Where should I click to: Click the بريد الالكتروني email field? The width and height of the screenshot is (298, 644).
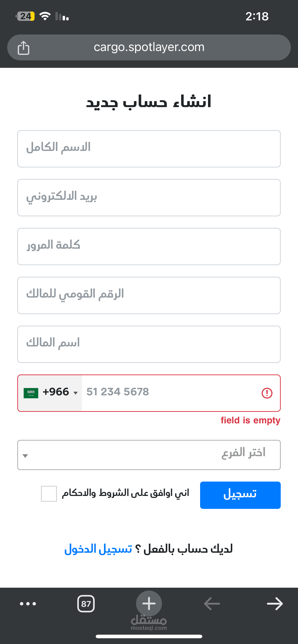coord(149,197)
